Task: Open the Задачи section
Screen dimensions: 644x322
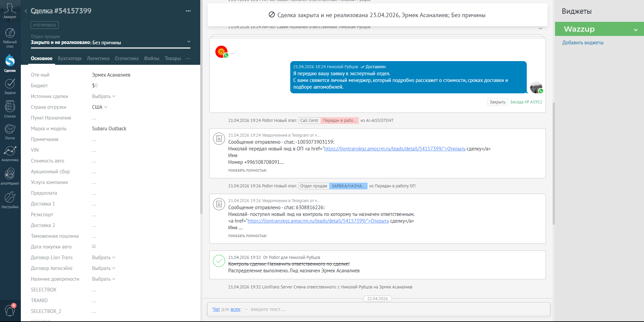Action: tap(10, 86)
